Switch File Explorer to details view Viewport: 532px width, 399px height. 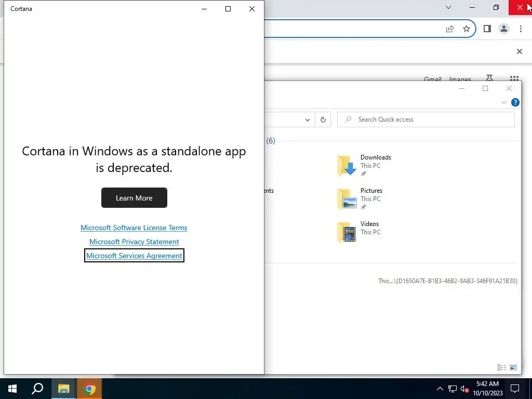[502, 367]
